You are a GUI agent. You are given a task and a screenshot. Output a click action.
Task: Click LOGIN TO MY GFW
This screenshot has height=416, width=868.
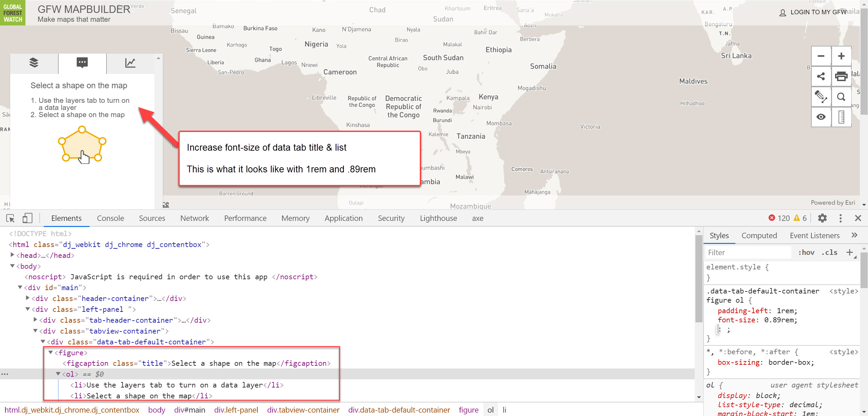(x=817, y=12)
